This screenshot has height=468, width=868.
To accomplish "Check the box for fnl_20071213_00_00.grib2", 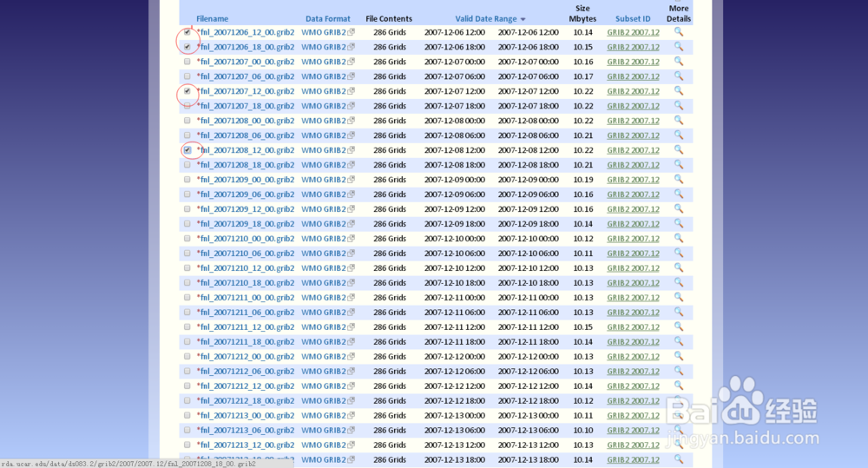I will coord(187,415).
